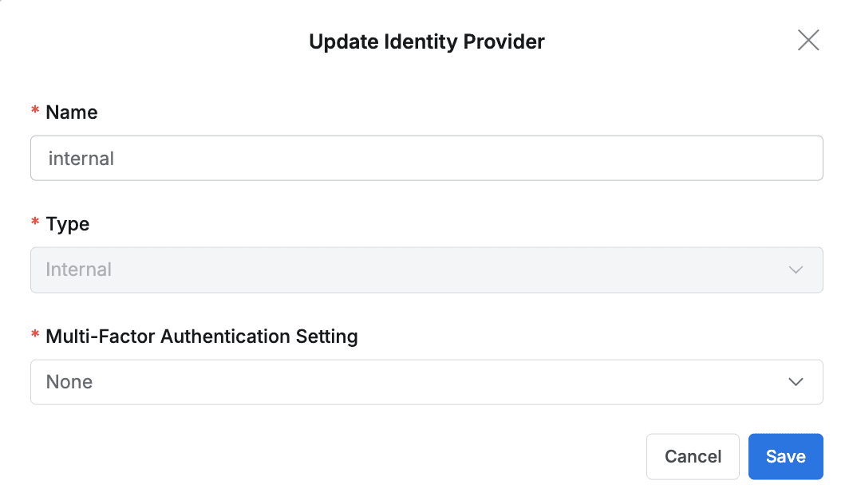
Task: Click the red asterisk beside the Name label
Action: (34, 112)
